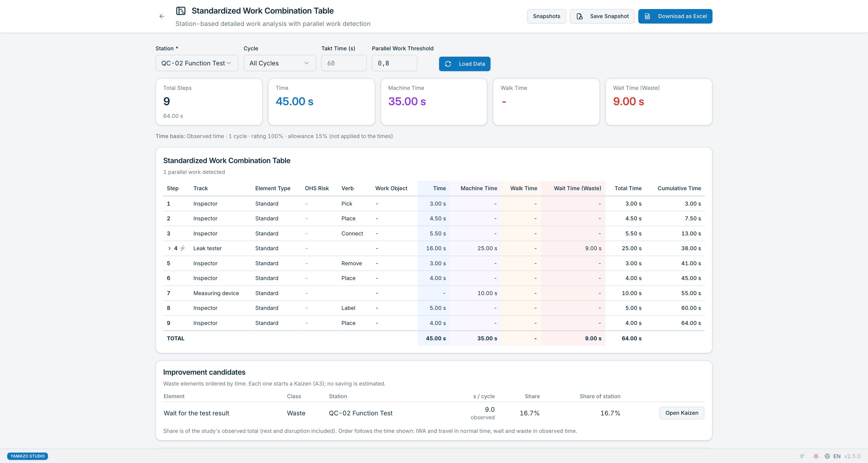Viewport: 868px width, 463px height.
Task: Click the Remove verb in step 5
Action: point(351,263)
